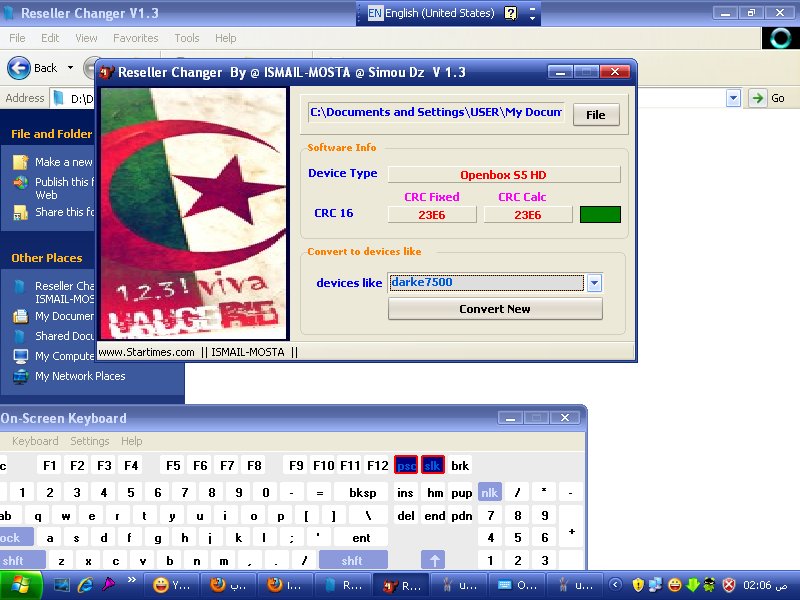Click the Share this folder icon
The image size is (800, 600).
pyautogui.click(x=20, y=212)
